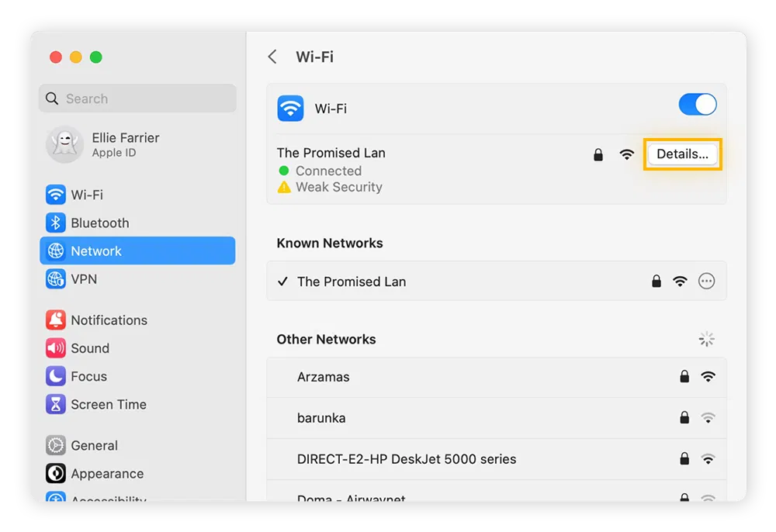Click the Notifications bell icon
The image size is (776, 532).
tap(55, 320)
